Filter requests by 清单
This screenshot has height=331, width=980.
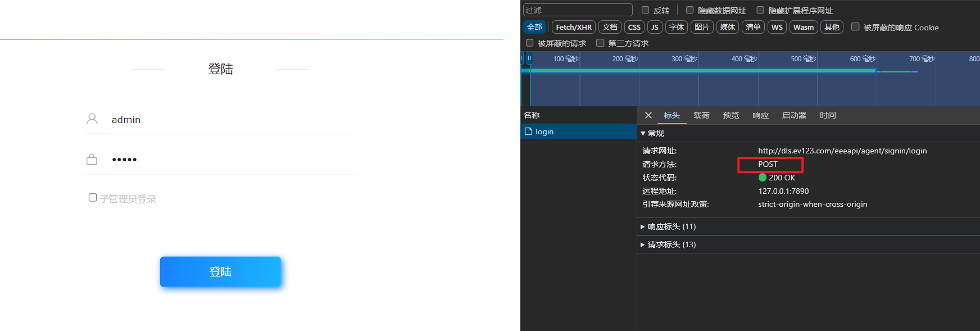[x=753, y=27]
